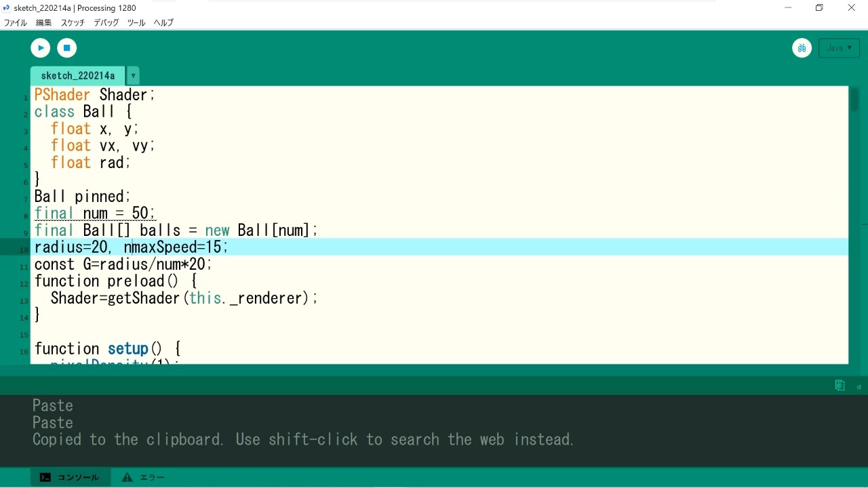
Task: Click the Processing app icon in title bar
Action: point(7,8)
